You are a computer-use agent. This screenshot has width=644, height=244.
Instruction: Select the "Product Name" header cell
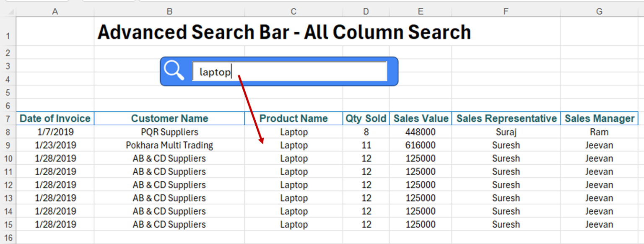(293, 119)
